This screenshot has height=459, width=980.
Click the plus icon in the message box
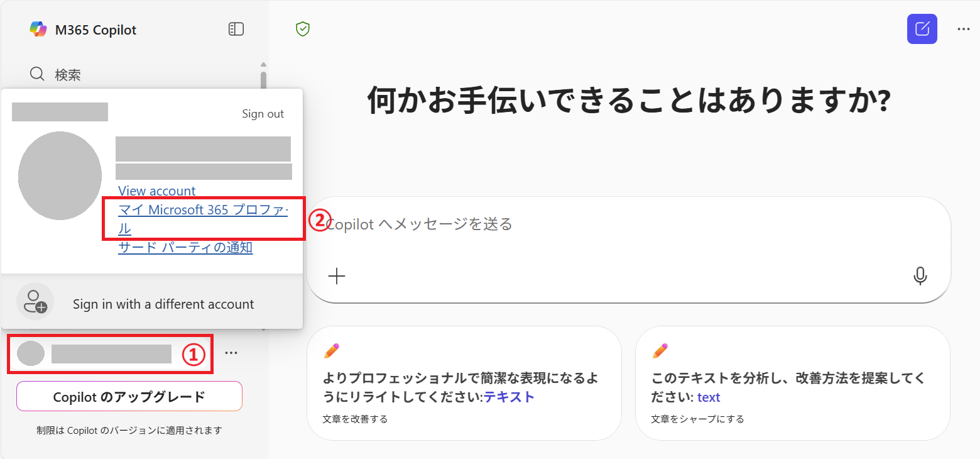pyautogui.click(x=337, y=276)
